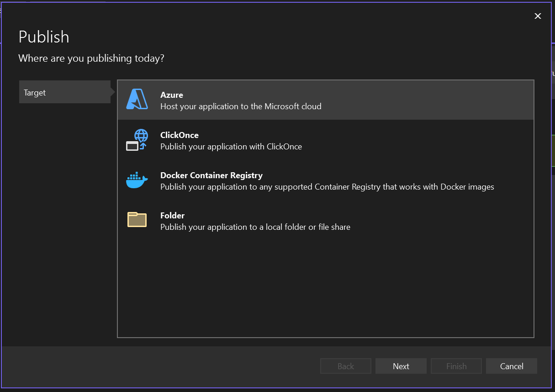The height and width of the screenshot is (392, 555).
Task: Pick the Docker Container Registry heading
Action: (x=211, y=175)
